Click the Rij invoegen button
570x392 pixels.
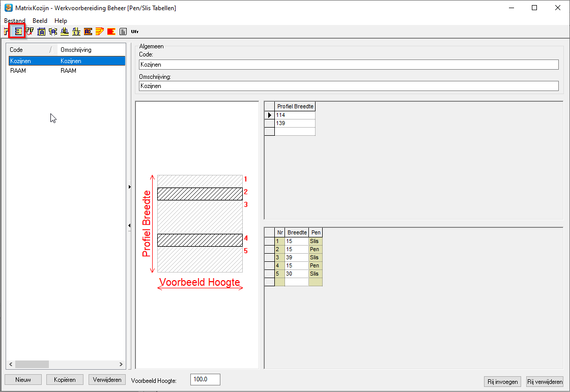(x=502, y=381)
